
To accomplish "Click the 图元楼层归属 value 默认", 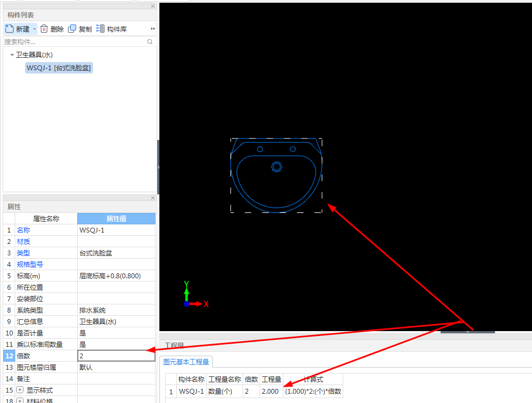I will (116, 367).
